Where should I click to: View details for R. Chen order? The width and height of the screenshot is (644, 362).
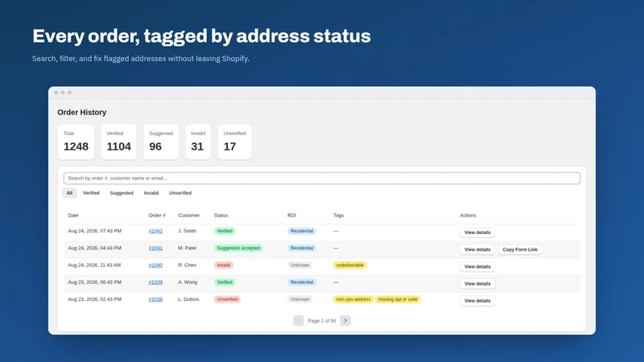pyautogui.click(x=477, y=267)
